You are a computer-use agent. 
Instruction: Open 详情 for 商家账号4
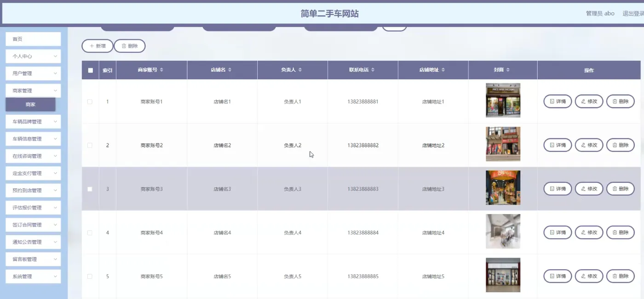pyautogui.click(x=558, y=232)
